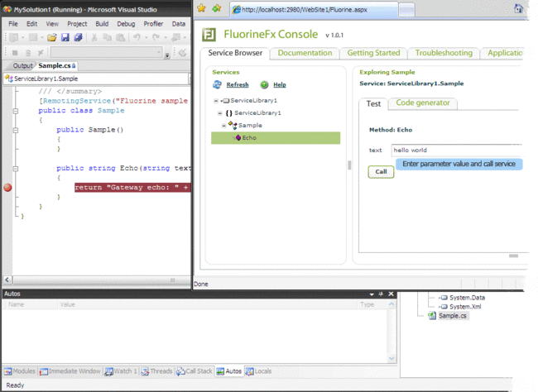
Task: Click the browser Add to Favorites icon
Action: [x=217, y=8]
